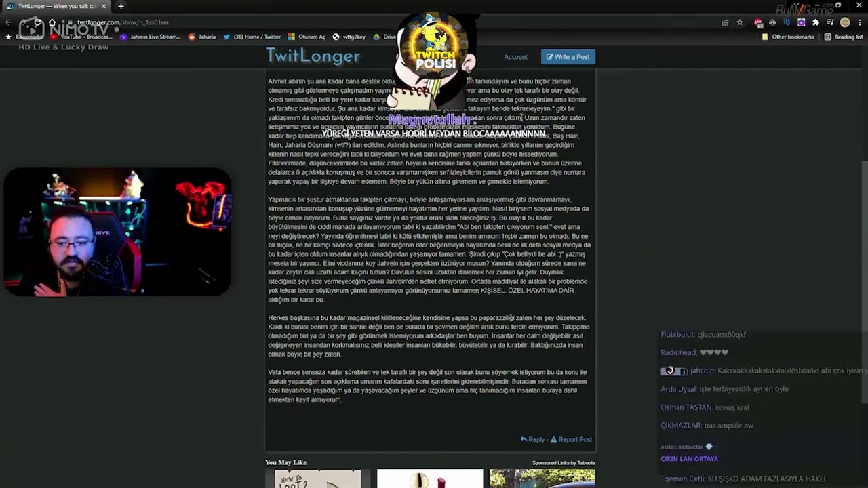This screenshot has width=868, height=488.
Task: Go back using the browser back arrow
Action: tap(8, 22)
